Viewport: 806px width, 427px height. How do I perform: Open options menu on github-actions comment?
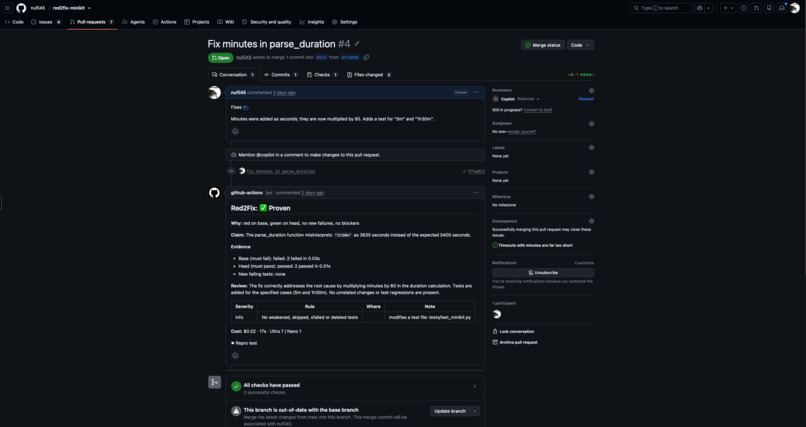475,193
